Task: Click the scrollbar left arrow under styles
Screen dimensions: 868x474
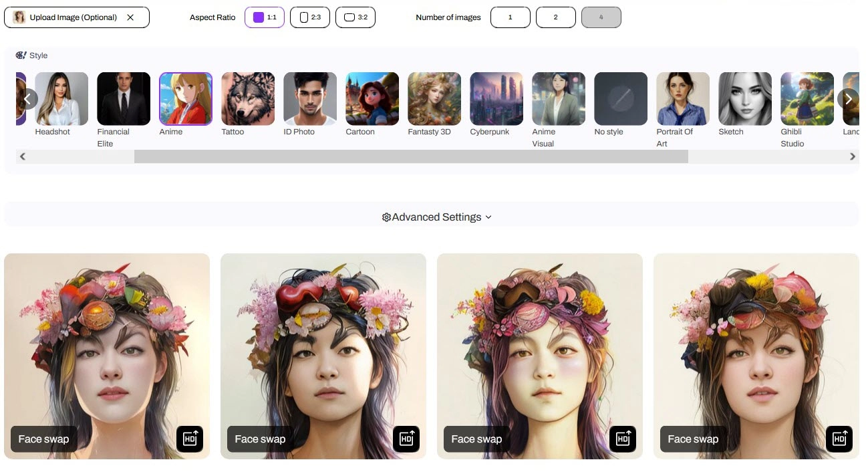Action: click(23, 156)
